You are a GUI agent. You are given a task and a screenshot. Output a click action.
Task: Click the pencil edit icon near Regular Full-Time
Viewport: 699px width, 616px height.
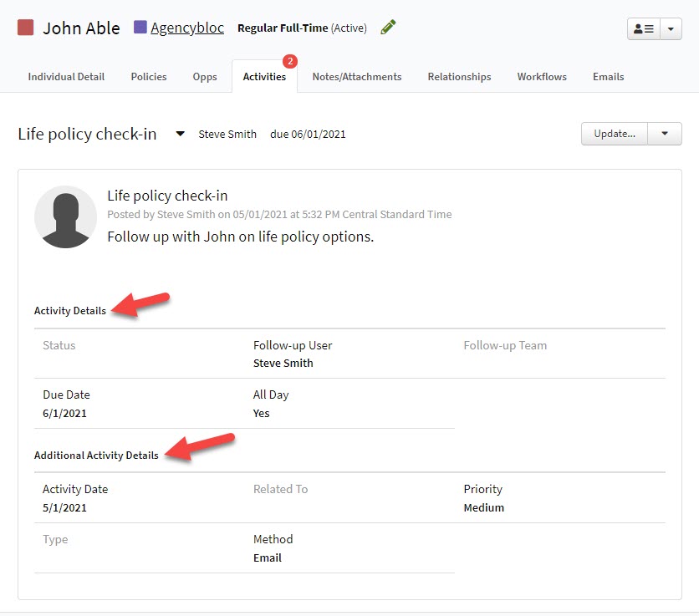coord(387,27)
